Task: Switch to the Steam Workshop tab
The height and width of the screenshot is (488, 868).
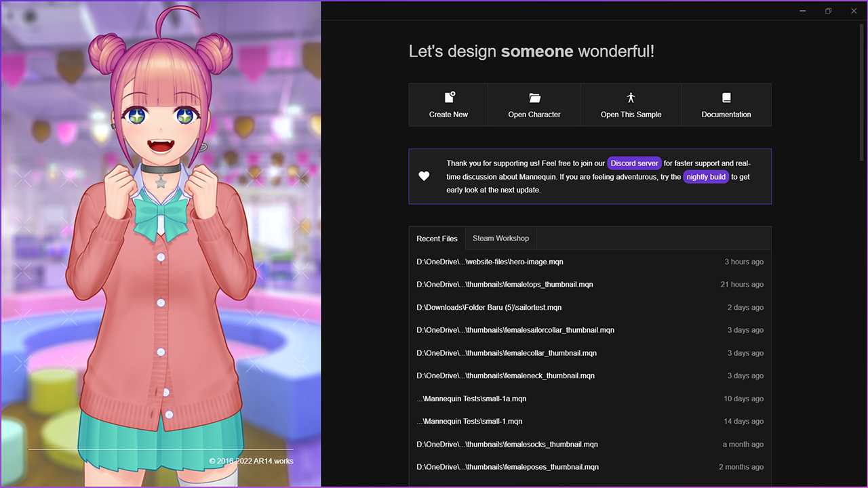Action: click(x=500, y=239)
